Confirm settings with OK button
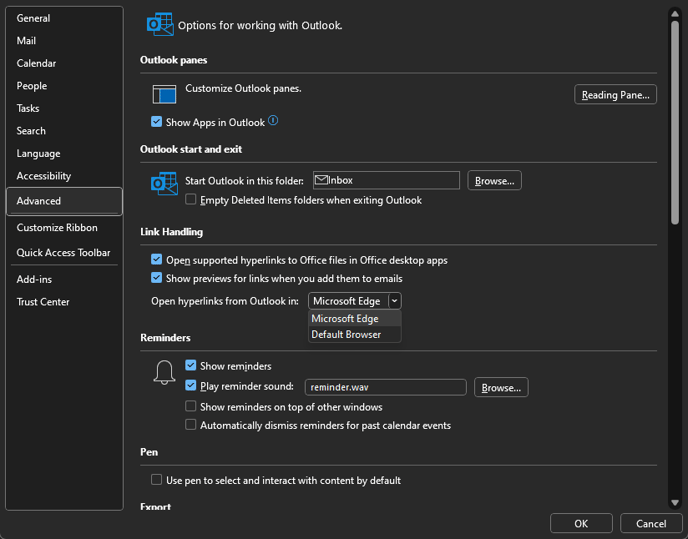 point(581,523)
